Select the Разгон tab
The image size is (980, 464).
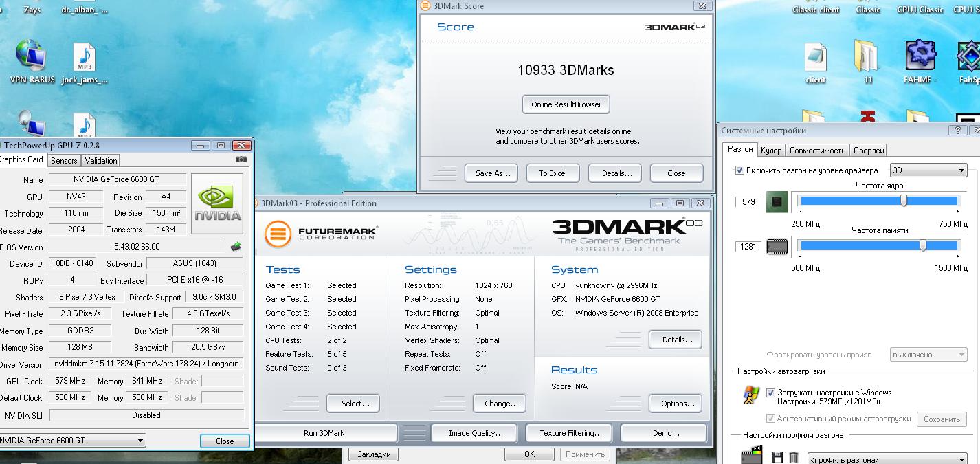click(x=740, y=149)
